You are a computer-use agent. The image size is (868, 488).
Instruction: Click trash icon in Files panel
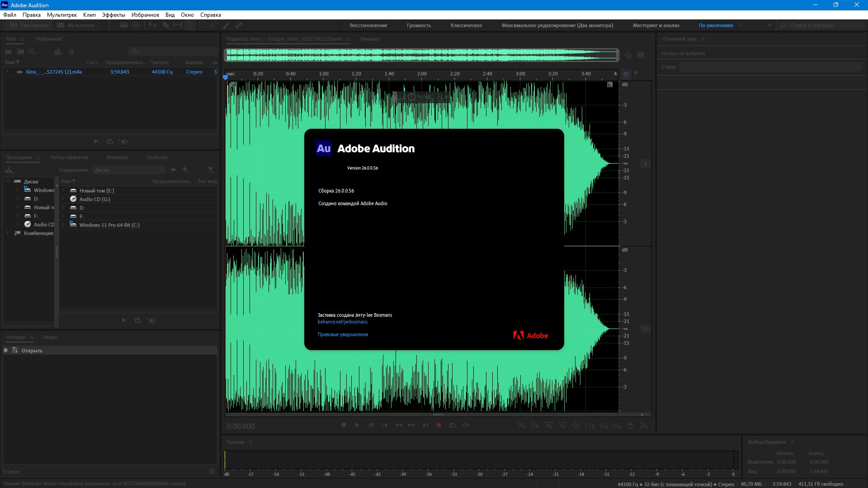click(71, 52)
